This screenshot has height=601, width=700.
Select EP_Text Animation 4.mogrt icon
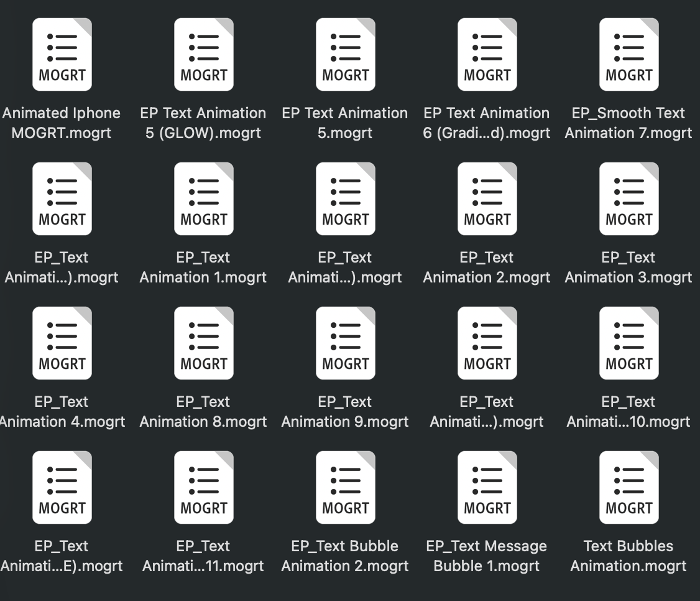pos(62,343)
